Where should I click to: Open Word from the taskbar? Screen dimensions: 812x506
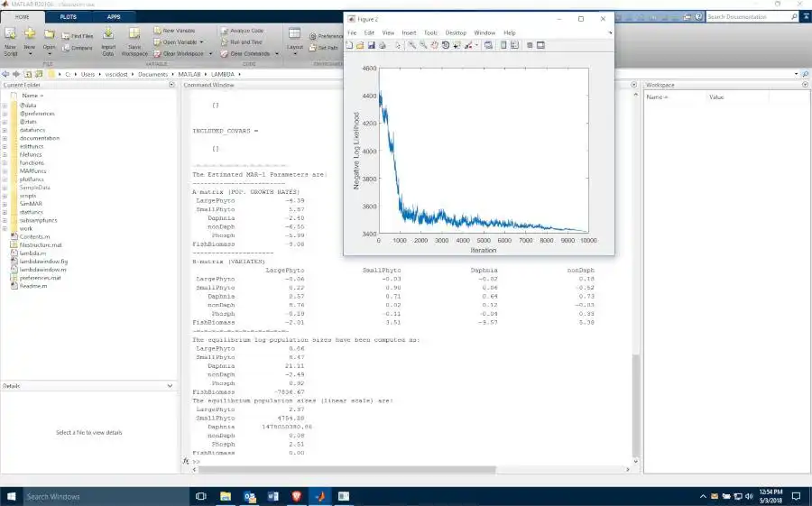coord(272,496)
